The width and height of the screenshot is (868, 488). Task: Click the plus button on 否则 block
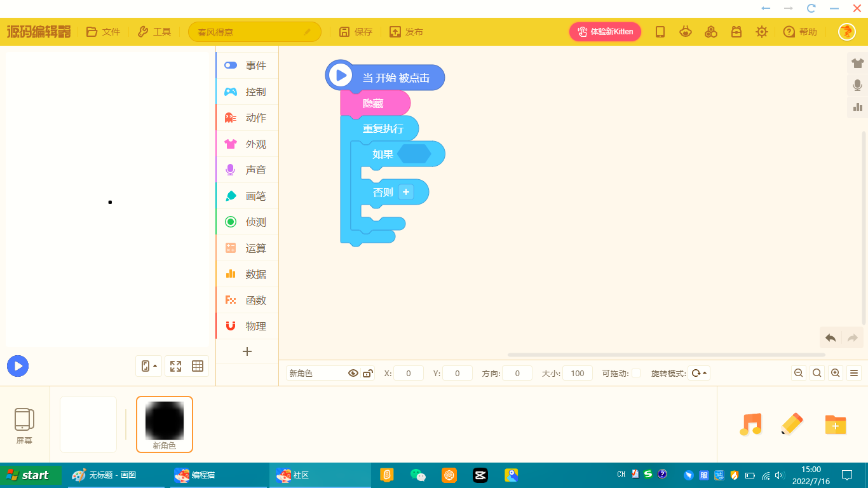coord(406,192)
